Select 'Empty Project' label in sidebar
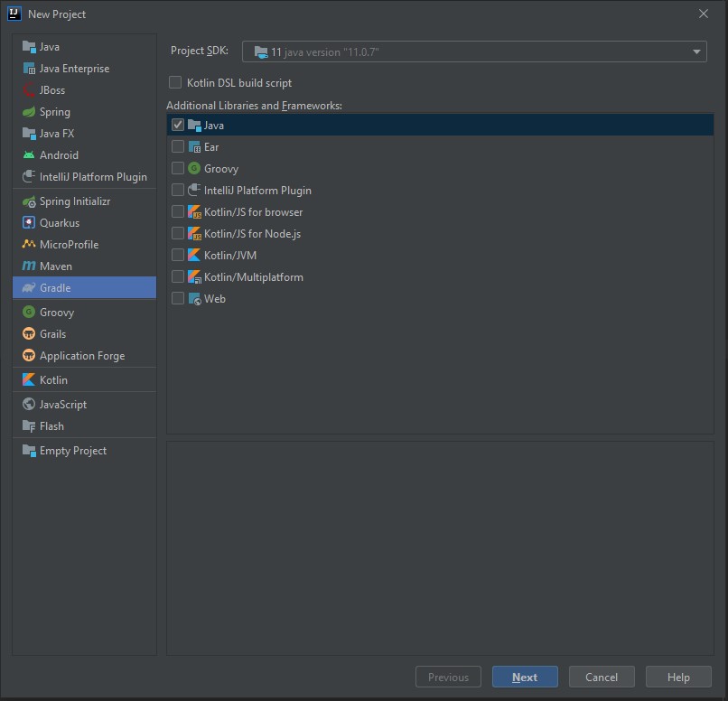 tap(73, 451)
